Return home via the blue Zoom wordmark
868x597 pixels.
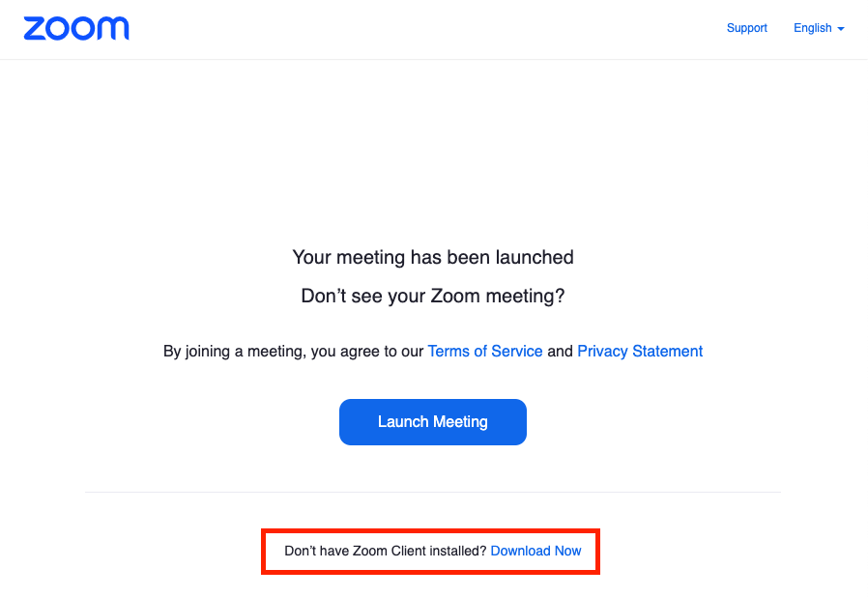pos(76,28)
